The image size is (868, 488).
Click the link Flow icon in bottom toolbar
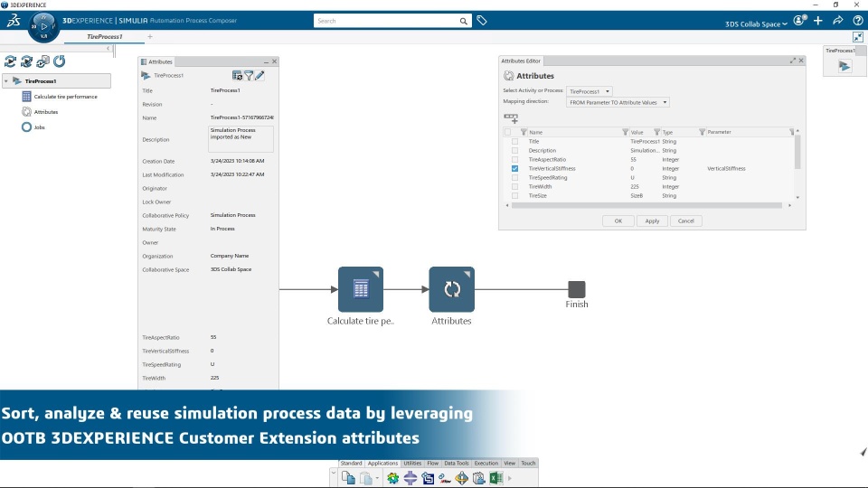pos(445,479)
